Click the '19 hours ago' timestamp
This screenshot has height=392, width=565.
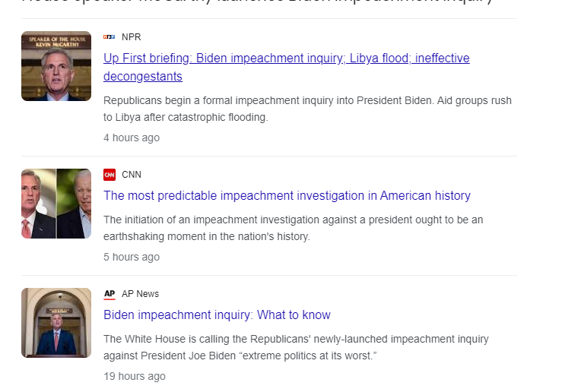coord(135,377)
